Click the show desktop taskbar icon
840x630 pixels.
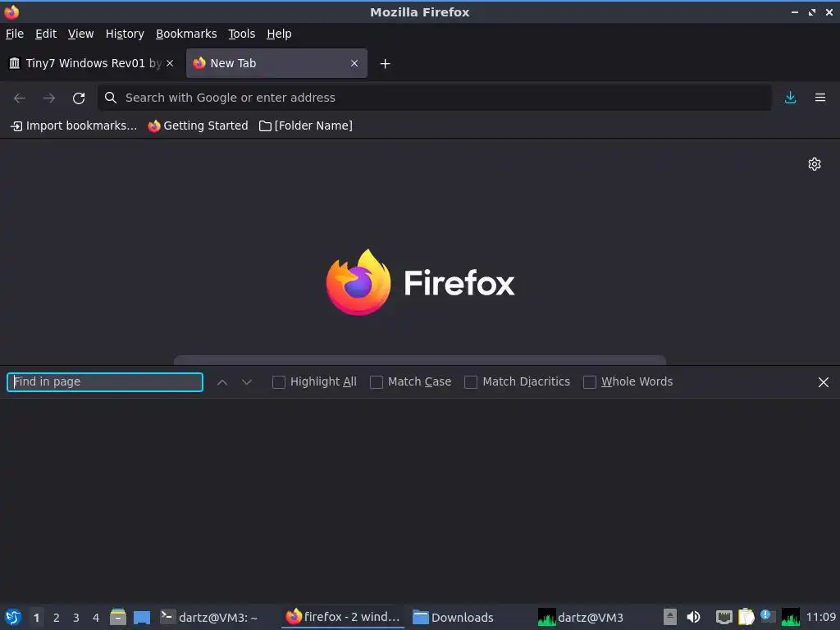[142, 618]
